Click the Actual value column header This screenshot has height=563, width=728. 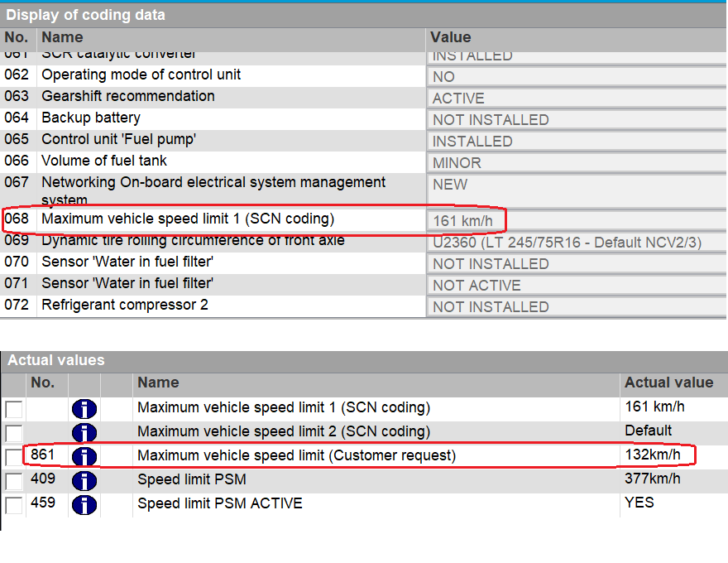pos(668,383)
